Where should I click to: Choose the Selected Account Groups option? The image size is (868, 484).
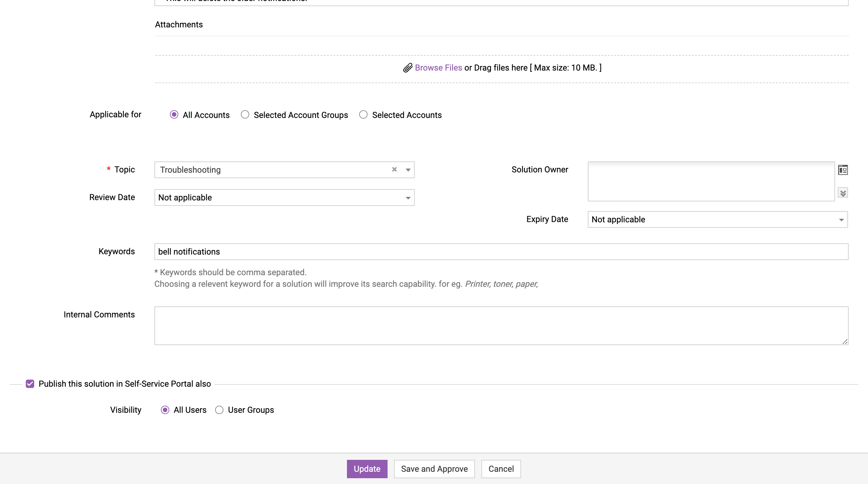coord(245,115)
